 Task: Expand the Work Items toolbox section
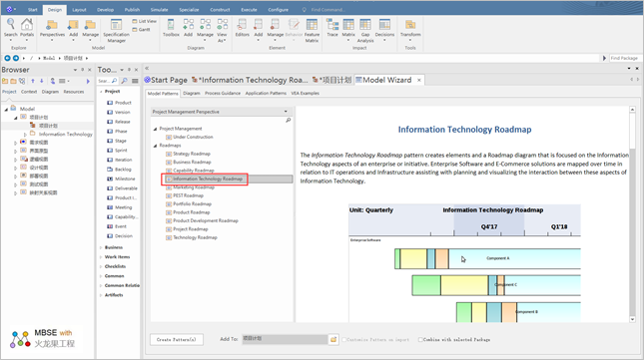pyautogui.click(x=101, y=257)
